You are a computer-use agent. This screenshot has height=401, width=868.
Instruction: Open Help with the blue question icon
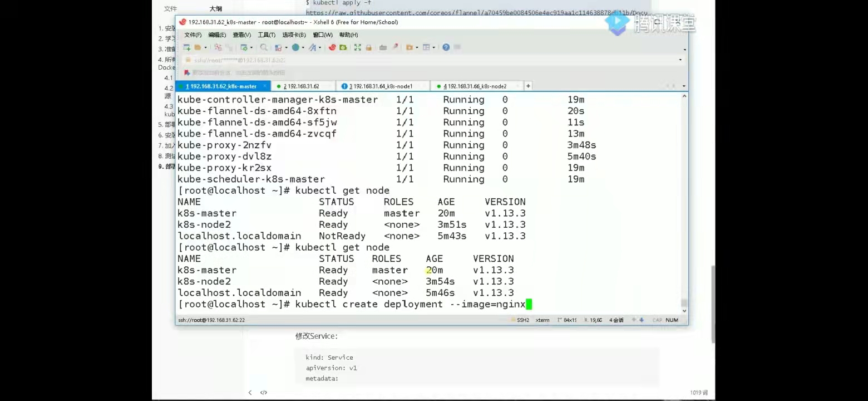coord(446,47)
